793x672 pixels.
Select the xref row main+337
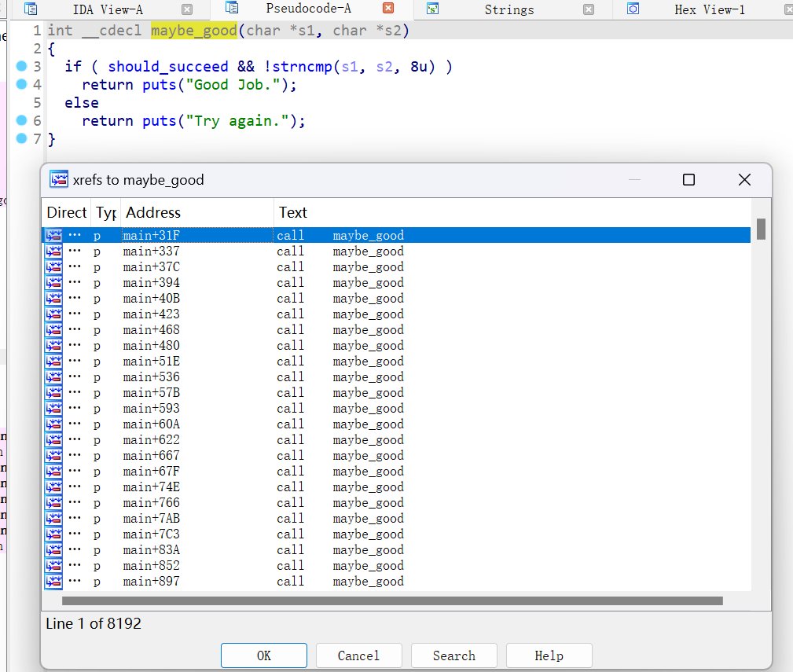[x=396, y=251]
